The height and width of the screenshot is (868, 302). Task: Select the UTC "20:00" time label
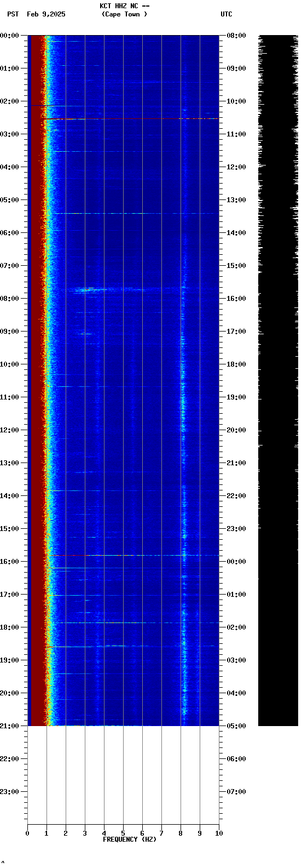pyautogui.click(x=236, y=430)
